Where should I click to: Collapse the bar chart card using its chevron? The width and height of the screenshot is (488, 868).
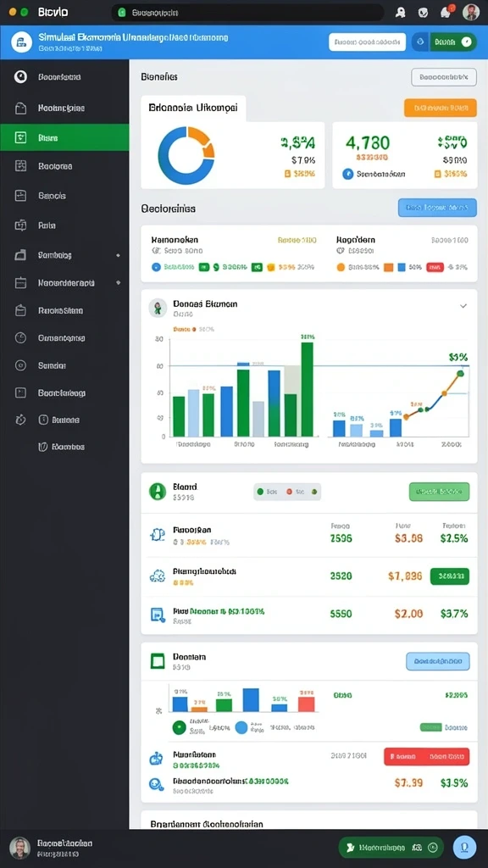[463, 305]
